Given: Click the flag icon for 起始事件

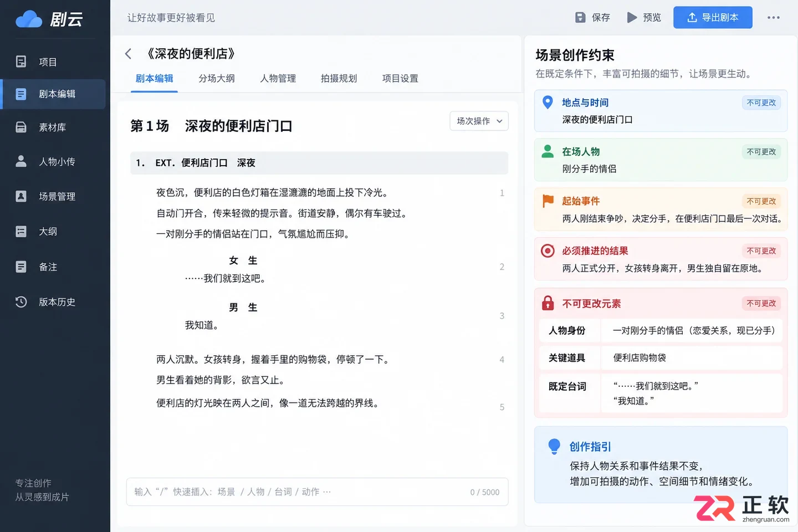Looking at the screenshot, I should (548, 201).
